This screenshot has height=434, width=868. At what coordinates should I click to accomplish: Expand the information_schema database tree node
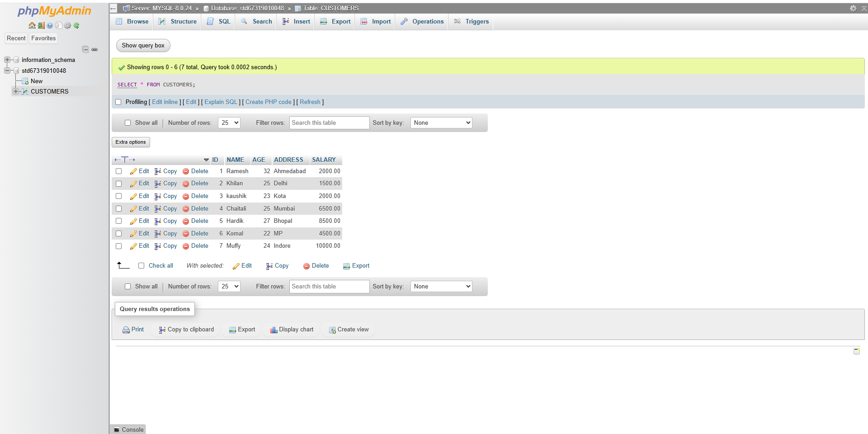7,60
